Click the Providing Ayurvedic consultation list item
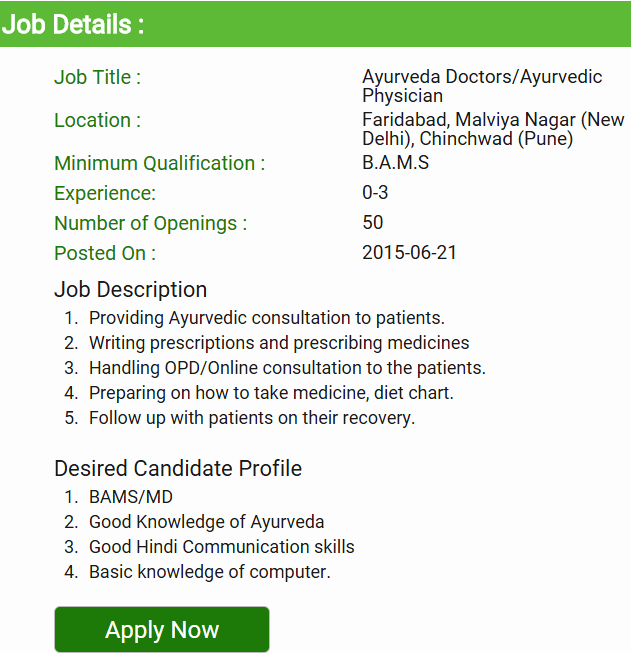The image size is (631, 653). click(266, 318)
